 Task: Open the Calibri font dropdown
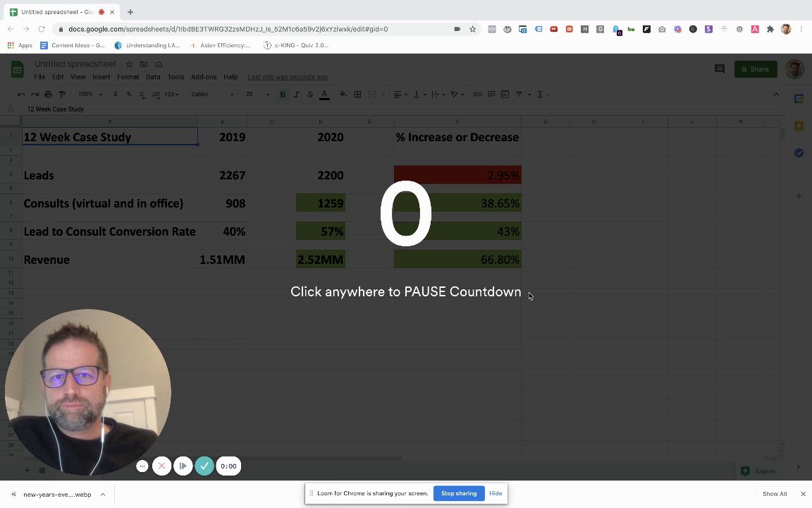tap(212, 95)
